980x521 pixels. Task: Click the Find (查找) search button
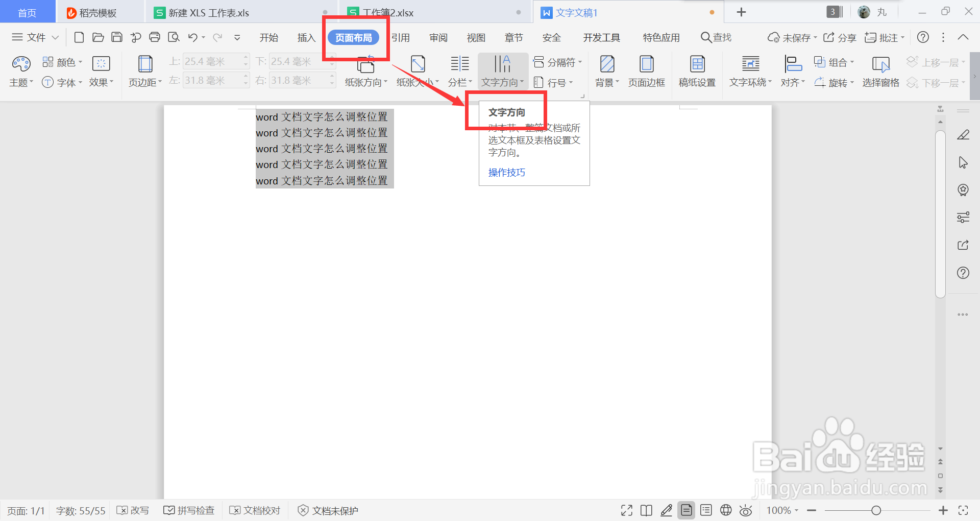[716, 37]
